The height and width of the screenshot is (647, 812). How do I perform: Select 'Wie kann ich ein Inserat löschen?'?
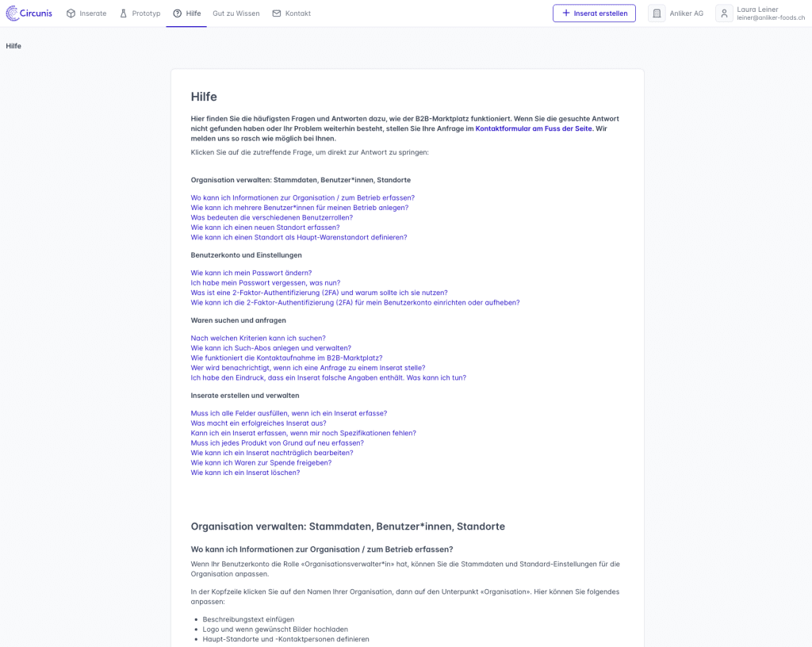tap(245, 473)
